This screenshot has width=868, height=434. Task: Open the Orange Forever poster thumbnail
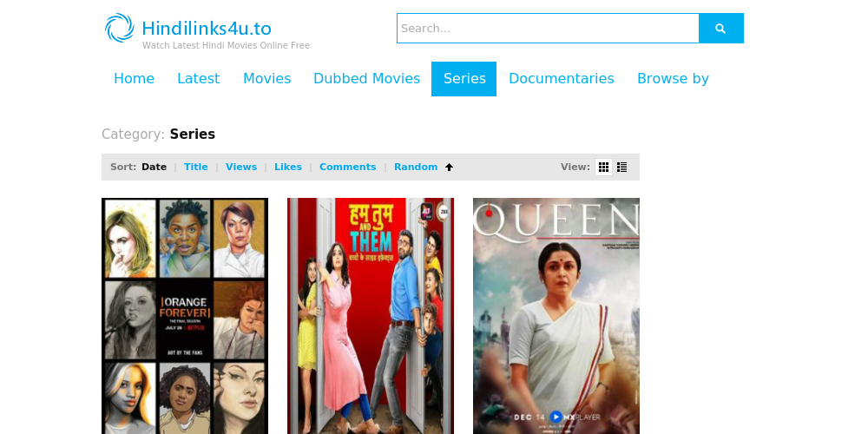(185, 316)
